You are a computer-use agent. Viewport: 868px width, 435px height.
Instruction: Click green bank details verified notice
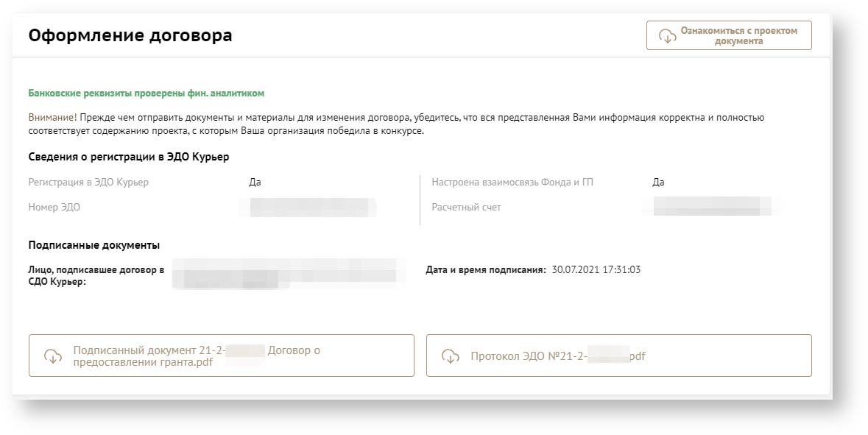(146, 93)
